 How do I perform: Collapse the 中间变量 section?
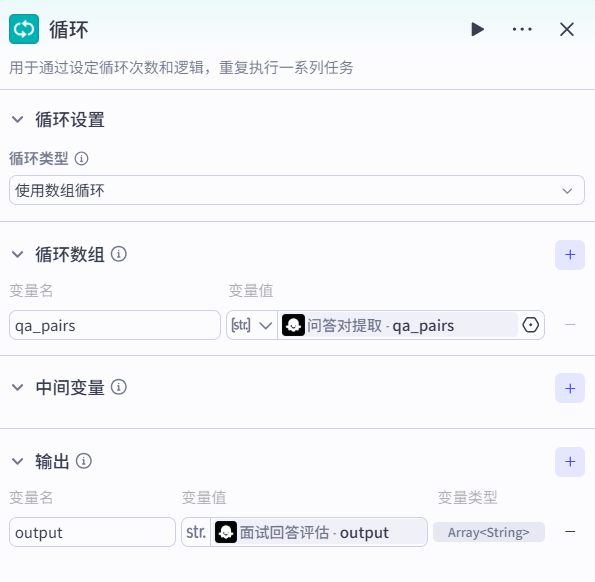tap(17, 387)
